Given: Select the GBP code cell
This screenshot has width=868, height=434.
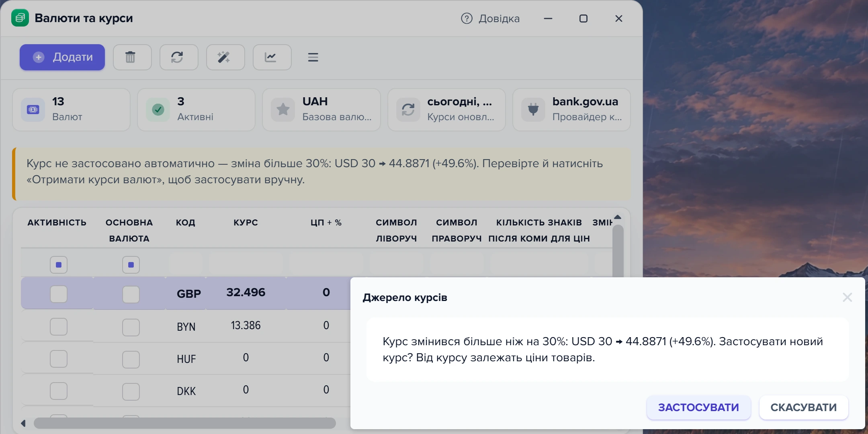Looking at the screenshot, I should point(189,294).
